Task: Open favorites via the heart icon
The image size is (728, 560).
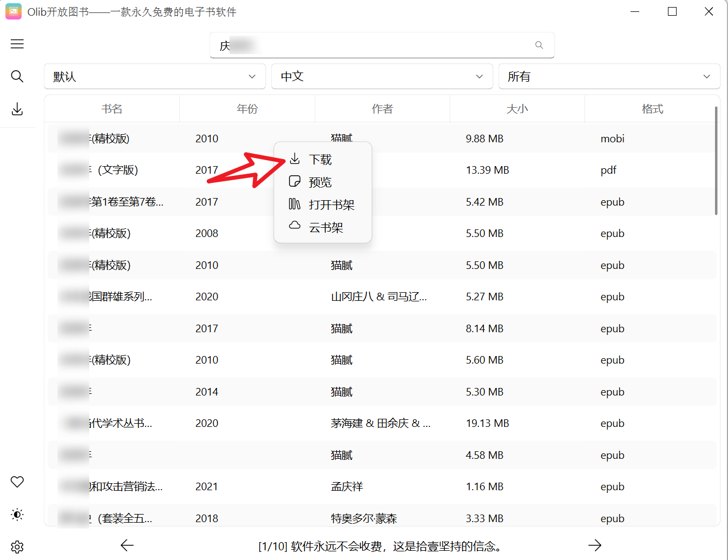Action: (17, 482)
